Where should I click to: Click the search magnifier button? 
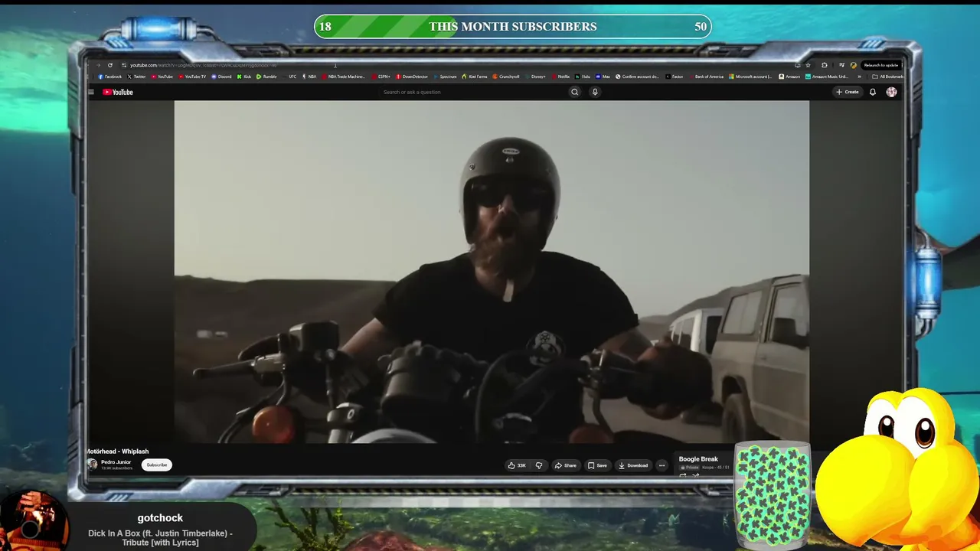point(574,92)
